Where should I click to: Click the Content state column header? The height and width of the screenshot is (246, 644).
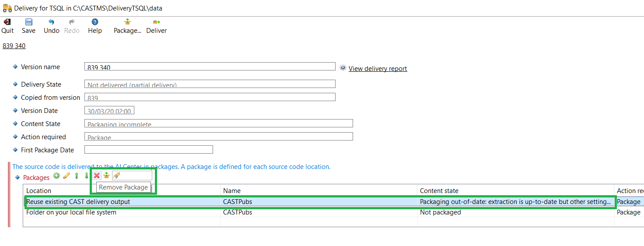coord(439,191)
